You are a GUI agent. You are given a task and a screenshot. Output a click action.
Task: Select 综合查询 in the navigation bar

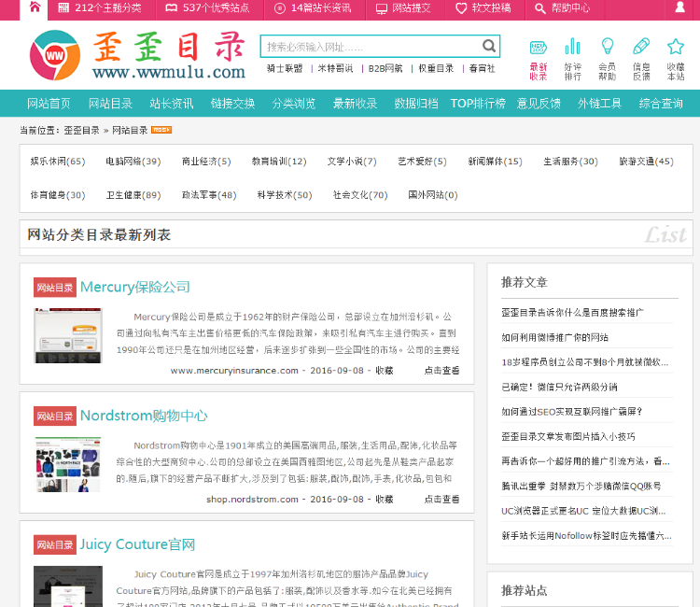[661, 104]
